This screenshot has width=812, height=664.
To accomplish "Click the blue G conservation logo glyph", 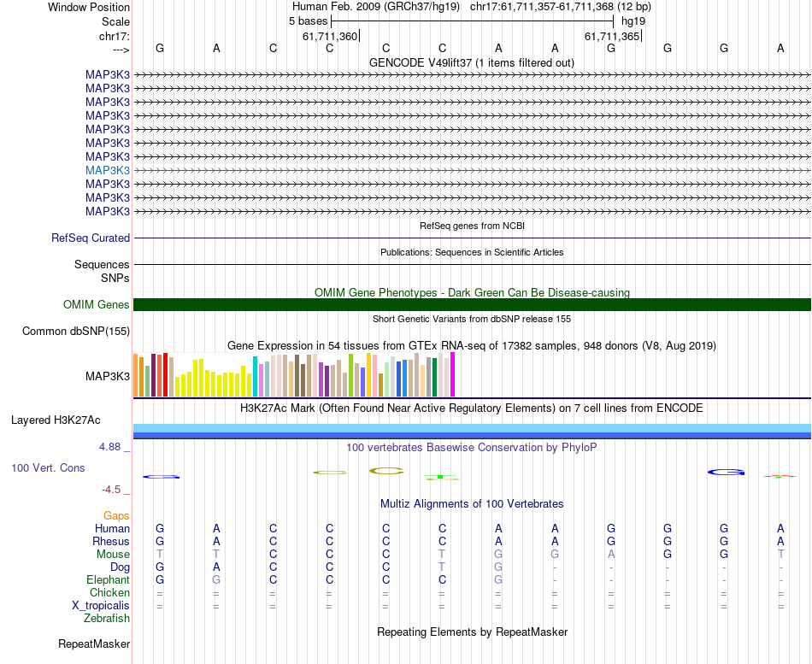I will [x=726, y=472].
